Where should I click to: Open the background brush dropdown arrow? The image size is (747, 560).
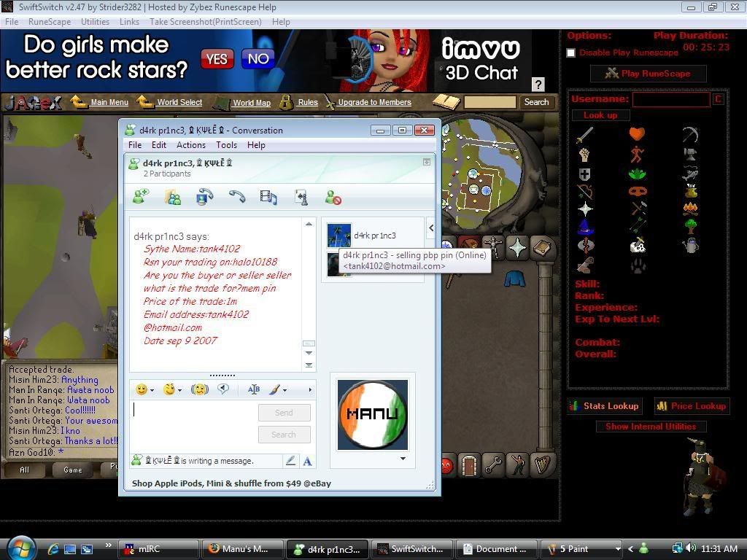(285, 391)
